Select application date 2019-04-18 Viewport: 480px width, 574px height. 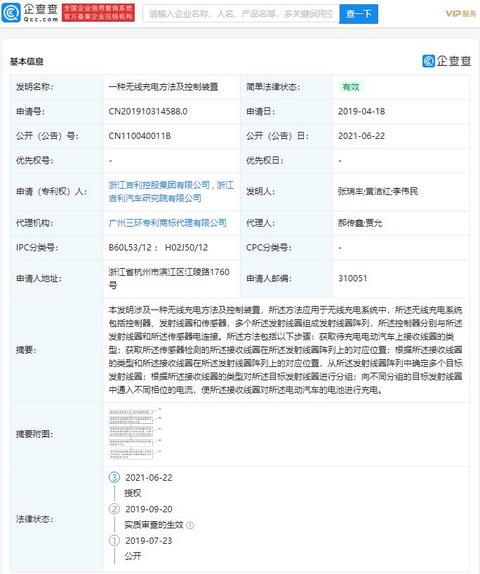pos(361,111)
